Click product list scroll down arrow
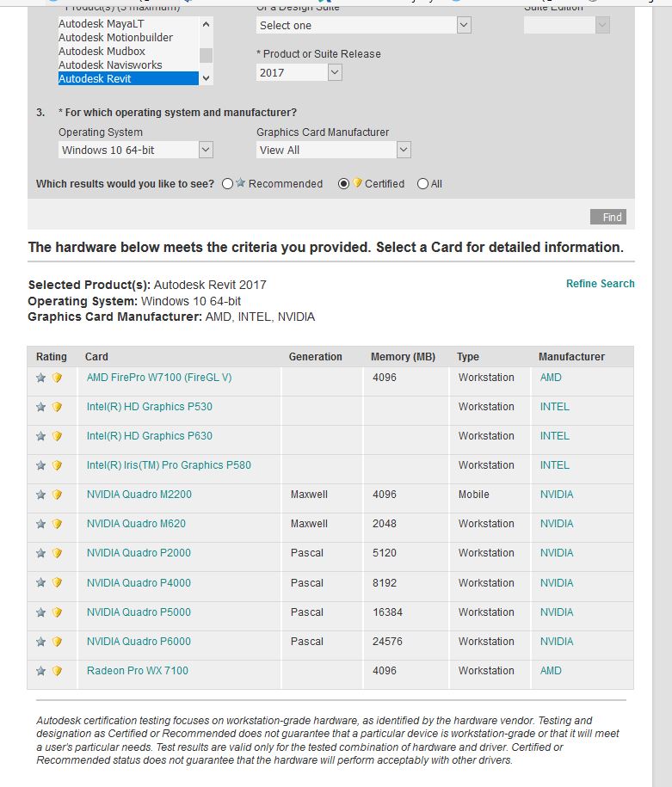The width and height of the screenshot is (672, 787). [x=206, y=78]
